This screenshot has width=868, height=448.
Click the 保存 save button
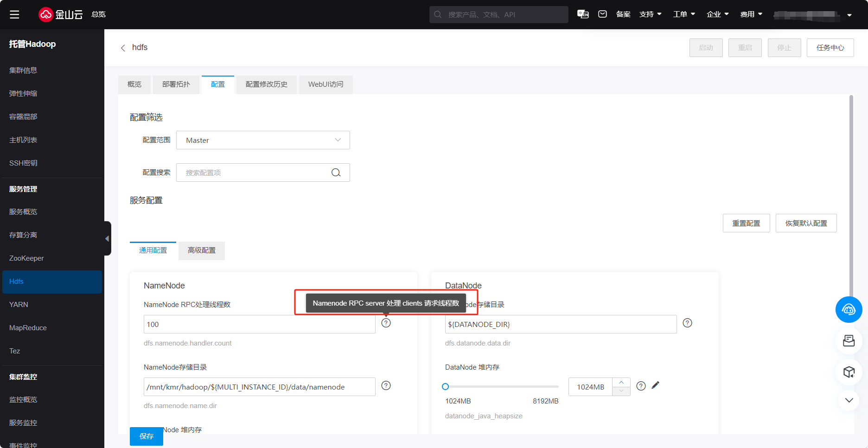pyautogui.click(x=147, y=436)
